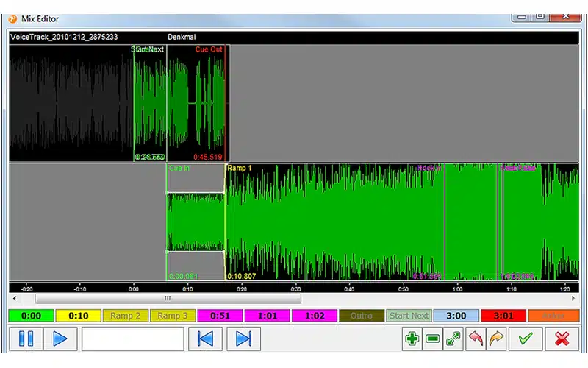The height and width of the screenshot is (368, 588).
Task: Zoom out using the green minus icon
Action: click(432, 339)
